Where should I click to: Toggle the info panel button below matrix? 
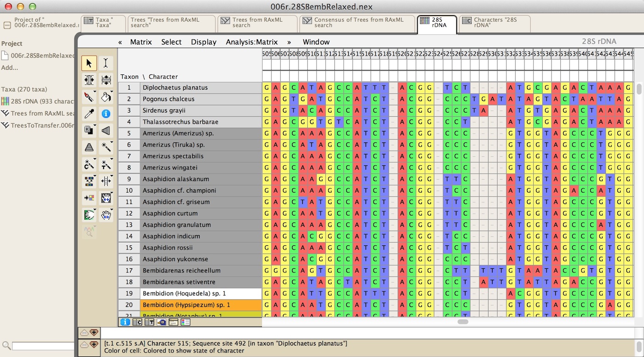[x=125, y=322]
